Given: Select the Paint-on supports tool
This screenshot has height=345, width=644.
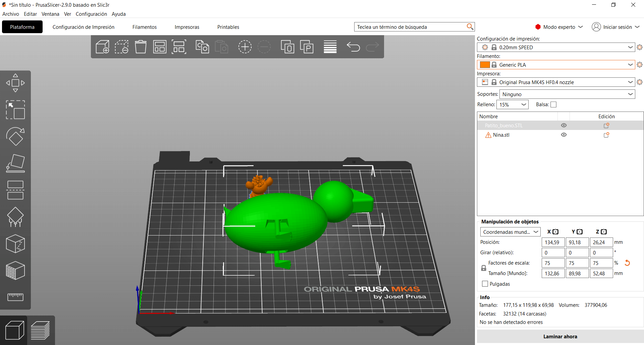Looking at the screenshot, I should pyautogui.click(x=15, y=217).
